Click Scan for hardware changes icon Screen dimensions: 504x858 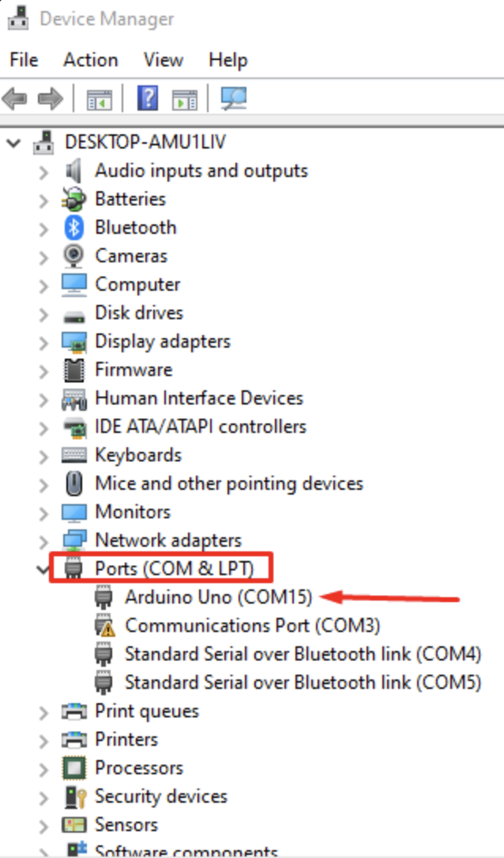coord(234,99)
